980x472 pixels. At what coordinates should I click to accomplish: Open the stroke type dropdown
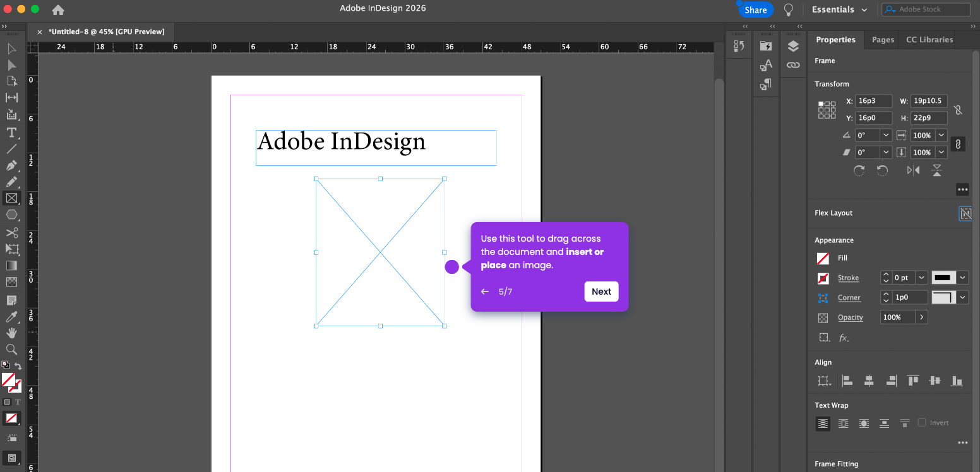click(963, 278)
